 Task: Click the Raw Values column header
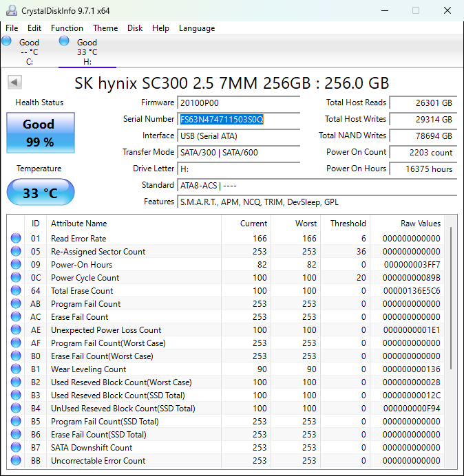[x=407, y=224]
